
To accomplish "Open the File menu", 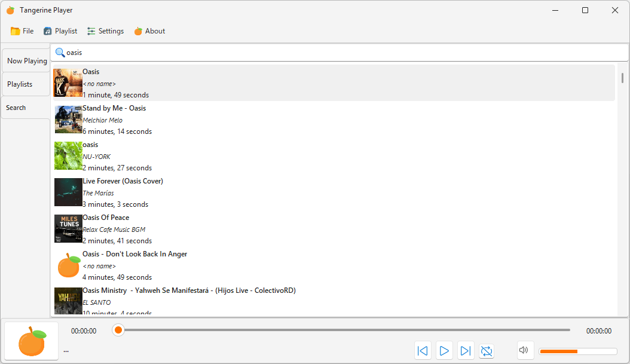I will point(22,31).
